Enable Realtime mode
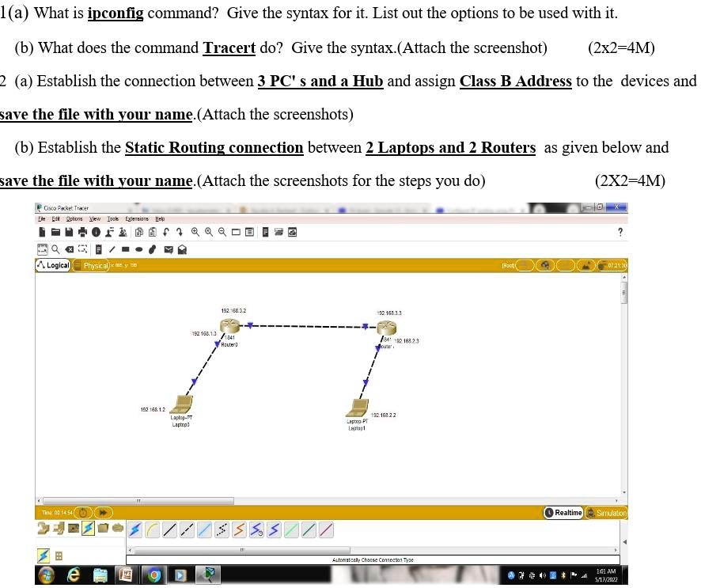701x588 pixels. (x=565, y=513)
